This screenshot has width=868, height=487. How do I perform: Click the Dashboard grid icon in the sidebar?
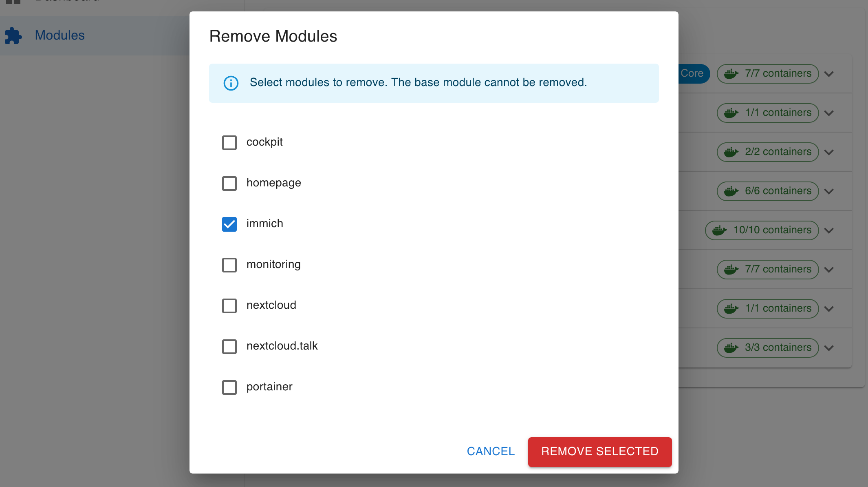pyautogui.click(x=13, y=2)
